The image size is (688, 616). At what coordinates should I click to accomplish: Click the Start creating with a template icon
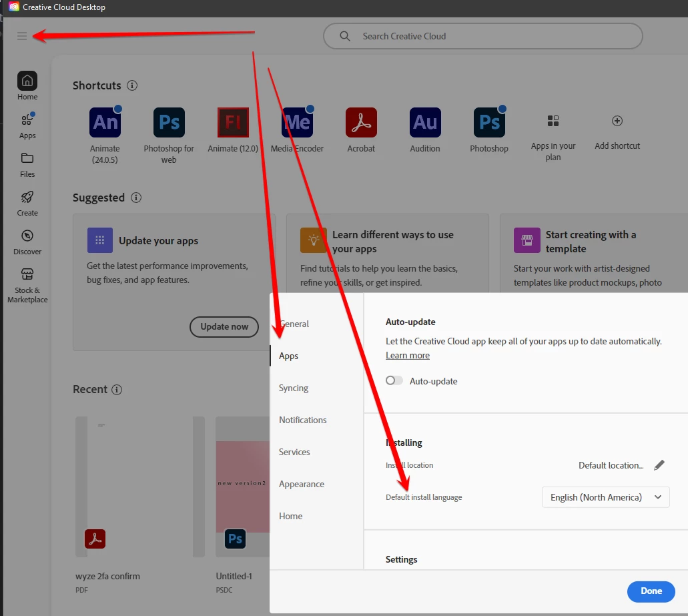pyautogui.click(x=527, y=240)
